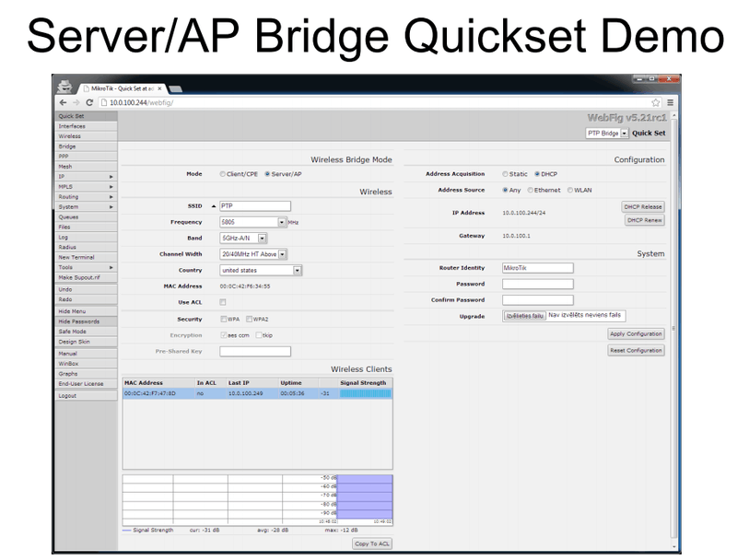Click the SSID input field
Image resolution: width=737 pixels, height=560 pixels.
coord(255,206)
